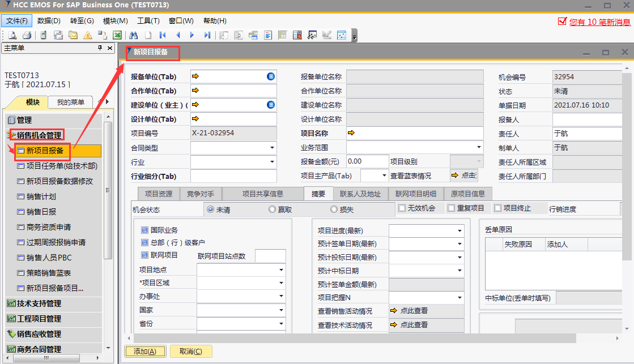The width and height of the screenshot is (634, 364).
Task: Go to the first record arrow icon
Action: point(163,35)
